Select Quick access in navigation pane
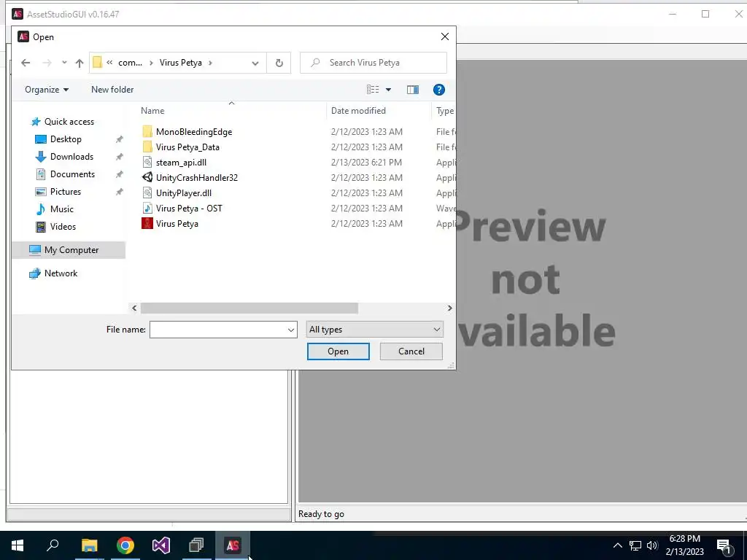 click(x=69, y=122)
